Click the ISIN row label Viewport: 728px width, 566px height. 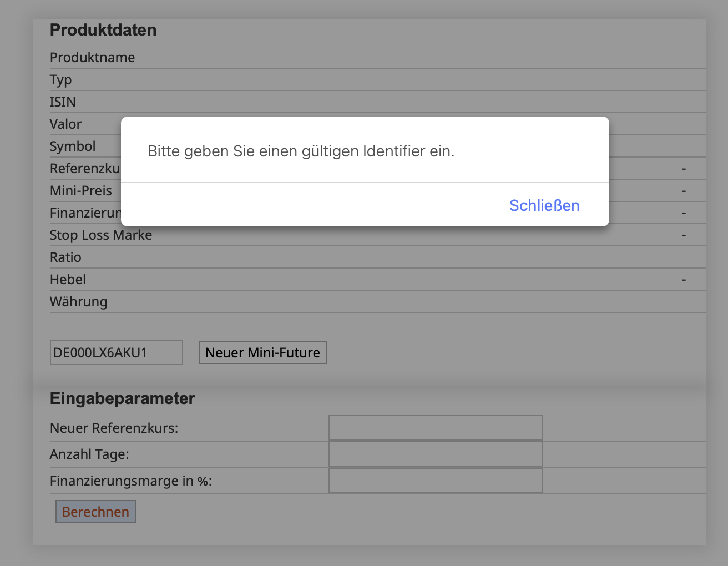pyautogui.click(x=63, y=102)
